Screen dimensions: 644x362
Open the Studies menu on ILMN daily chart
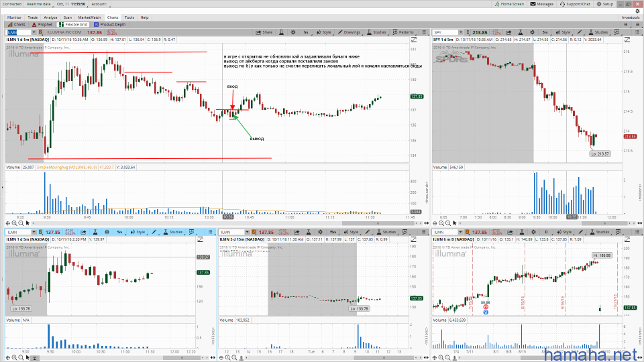[600, 232]
